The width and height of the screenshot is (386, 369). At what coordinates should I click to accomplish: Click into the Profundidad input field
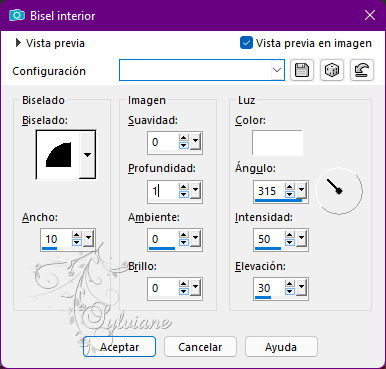click(x=163, y=191)
